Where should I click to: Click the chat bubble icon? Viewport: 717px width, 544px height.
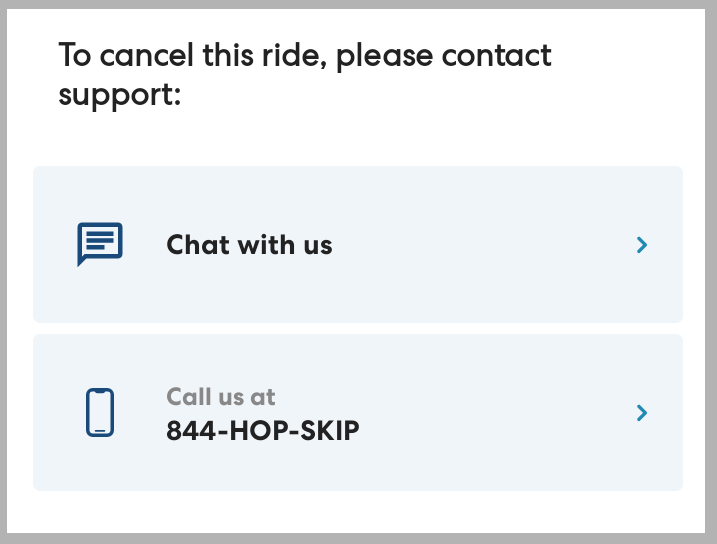pos(99,244)
